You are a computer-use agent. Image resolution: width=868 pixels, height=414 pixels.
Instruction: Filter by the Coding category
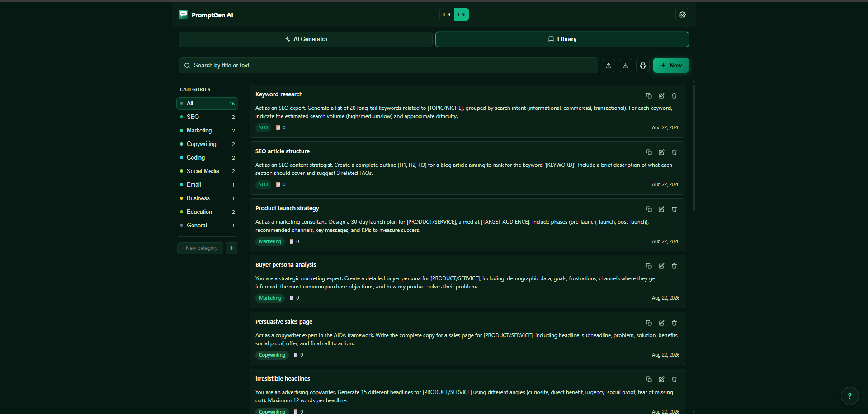click(207, 158)
